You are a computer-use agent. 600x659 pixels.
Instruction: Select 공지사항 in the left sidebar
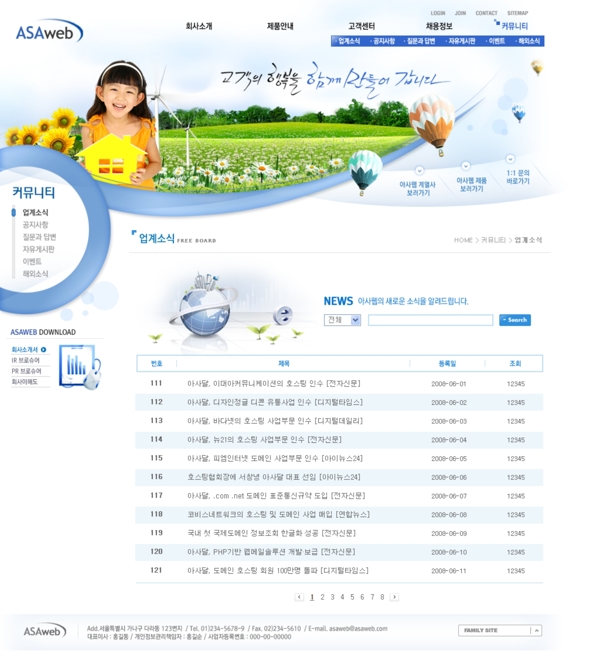point(35,224)
